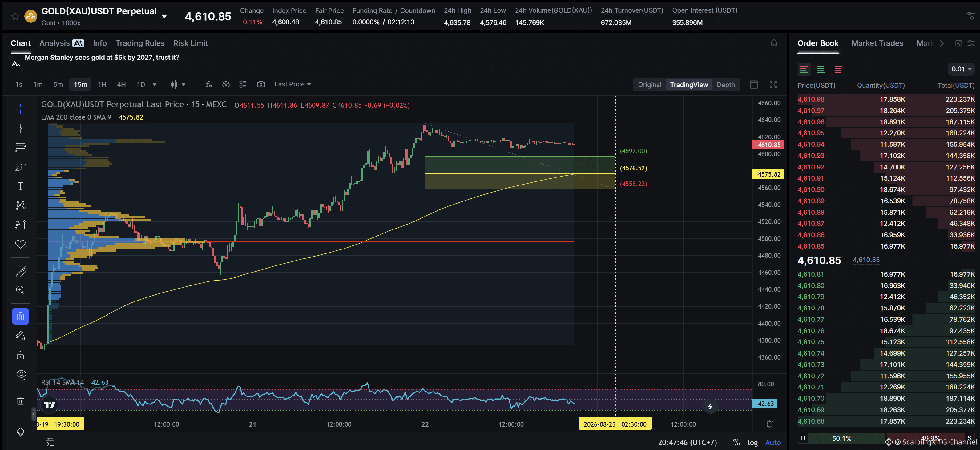This screenshot has height=450, width=980.
Task: Open order book settings icon
Action: [971, 43]
